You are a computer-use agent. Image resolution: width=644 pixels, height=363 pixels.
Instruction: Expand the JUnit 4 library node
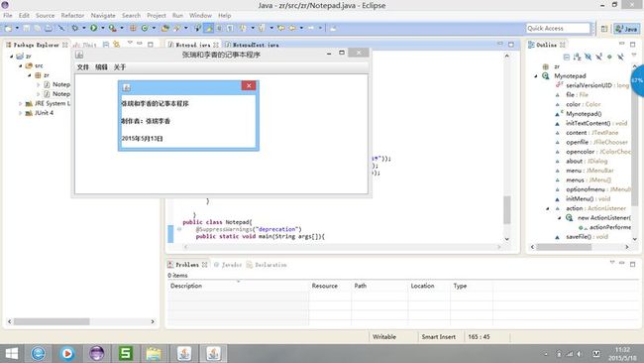pos(20,113)
